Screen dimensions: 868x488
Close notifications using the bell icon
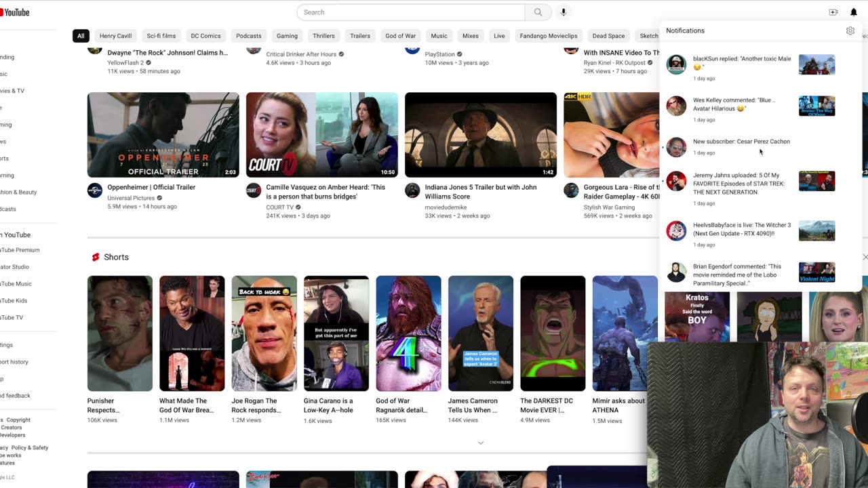pyautogui.click(x=854, y=12)
